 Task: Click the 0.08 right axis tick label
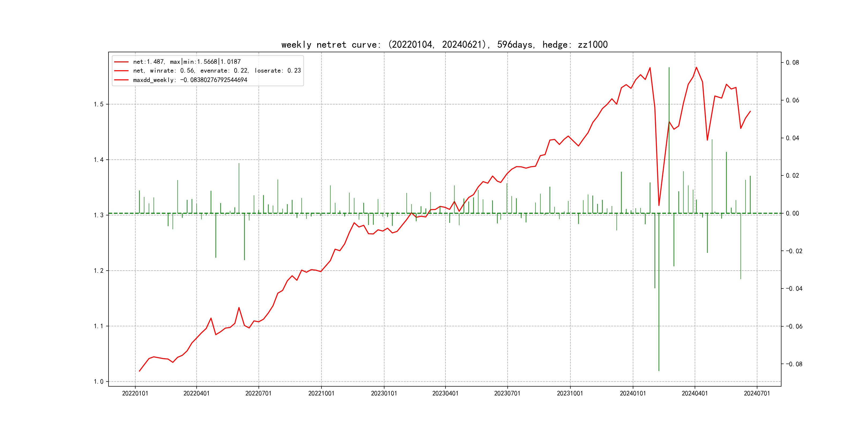point(792,63)
